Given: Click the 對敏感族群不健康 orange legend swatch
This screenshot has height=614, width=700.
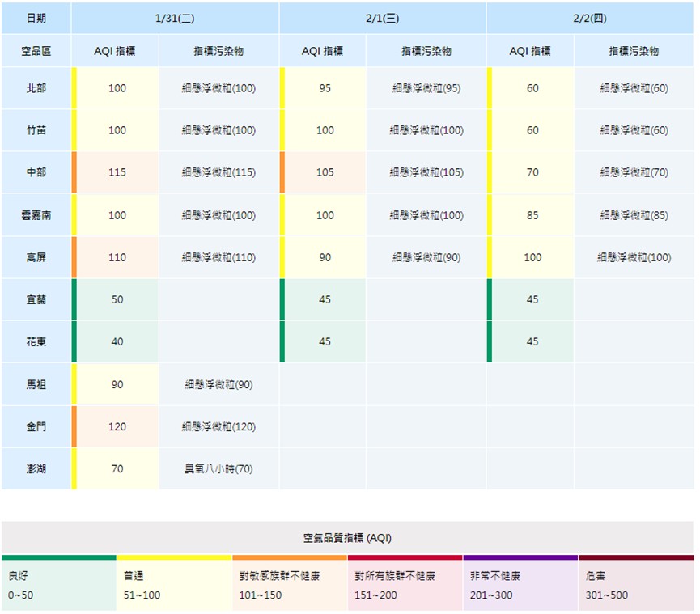Looking at the screenshot, I should point(290,584).
